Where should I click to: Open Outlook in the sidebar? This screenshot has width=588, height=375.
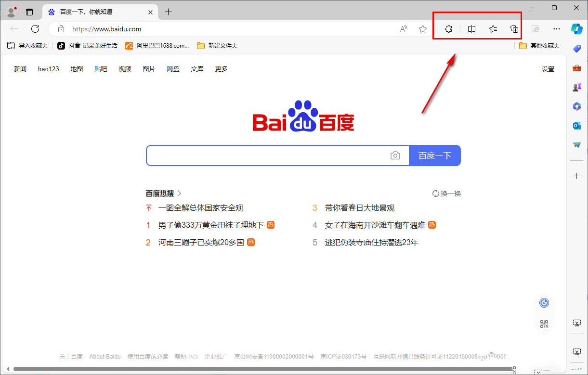(577, 126)
